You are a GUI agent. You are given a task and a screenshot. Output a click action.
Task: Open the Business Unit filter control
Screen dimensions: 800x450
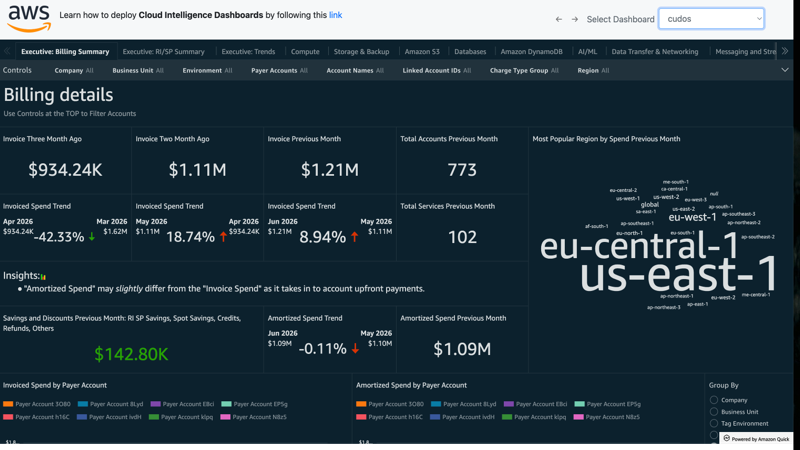[x=138, y=70]
